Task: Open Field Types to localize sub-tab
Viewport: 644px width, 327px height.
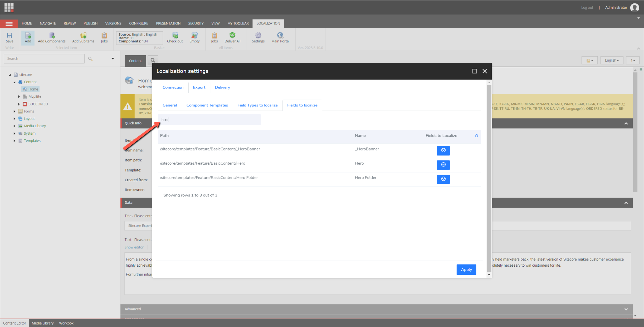Action: (x=258, y=105)
